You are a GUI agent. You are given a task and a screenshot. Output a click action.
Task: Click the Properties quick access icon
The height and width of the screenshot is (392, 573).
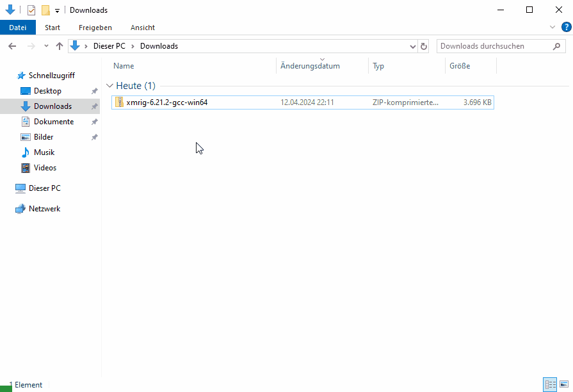tap(31, 10)
